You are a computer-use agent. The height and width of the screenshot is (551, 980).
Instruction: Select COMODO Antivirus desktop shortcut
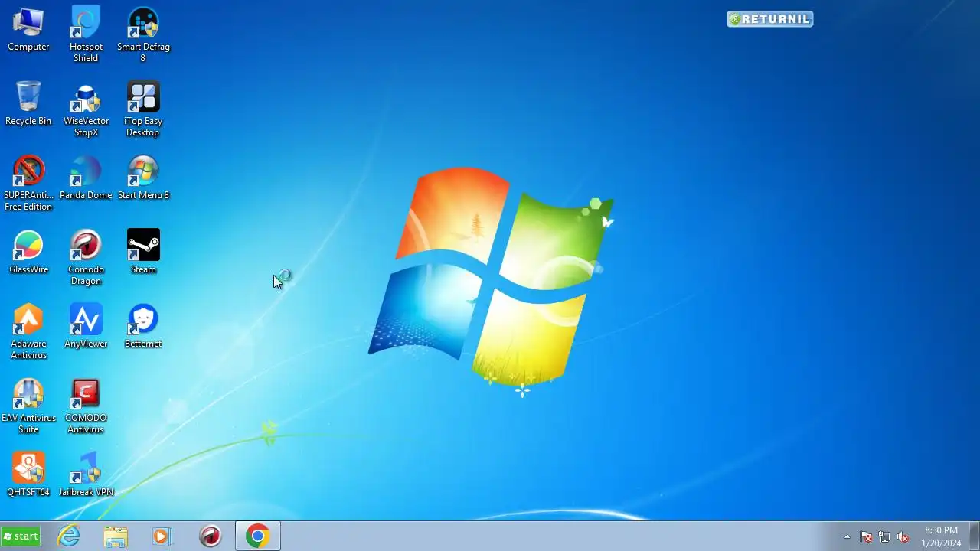[x=86, y=406]
